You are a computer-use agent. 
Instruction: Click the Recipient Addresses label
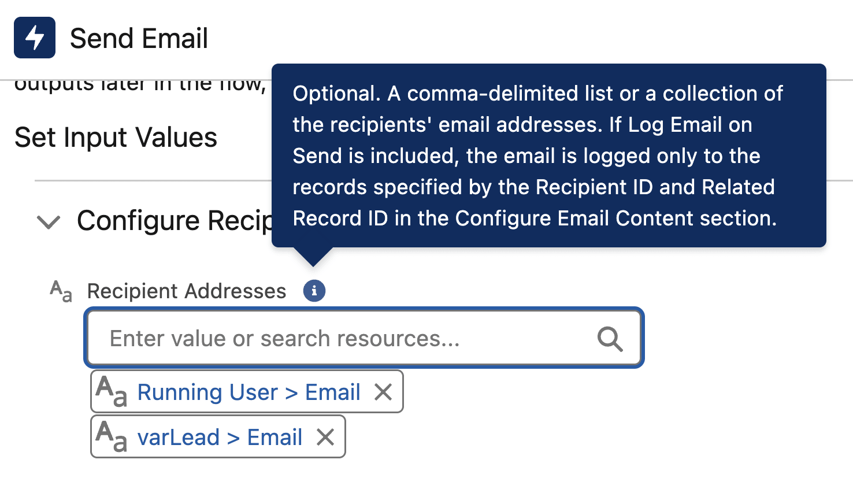(187, 291)
